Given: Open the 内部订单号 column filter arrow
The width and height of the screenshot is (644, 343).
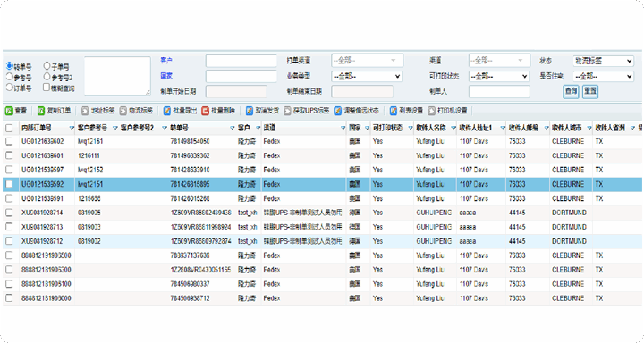Looking at the screenshot, I should click(72, 129).
